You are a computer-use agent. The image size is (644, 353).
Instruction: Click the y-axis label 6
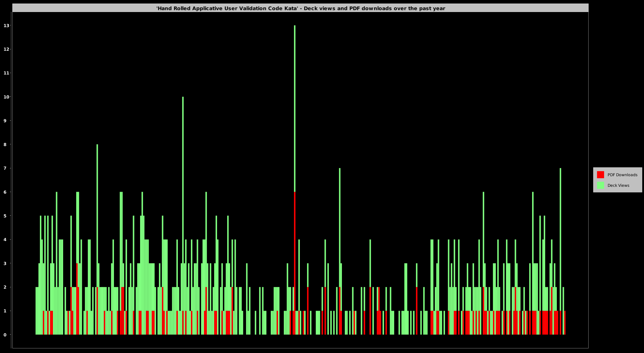tap(5, 192)
